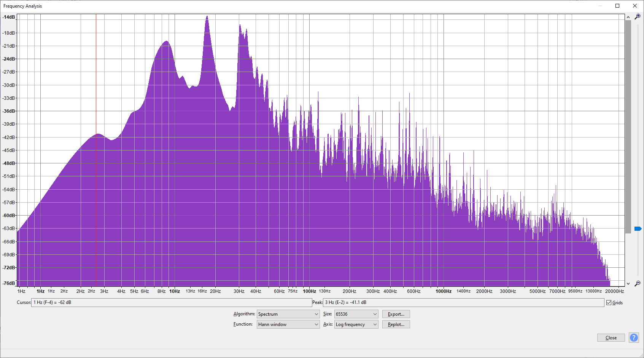The height and width of the screenshot is (358, 644).
Task: Click the vertical scrollbar thumb
Action: point(628,126)
